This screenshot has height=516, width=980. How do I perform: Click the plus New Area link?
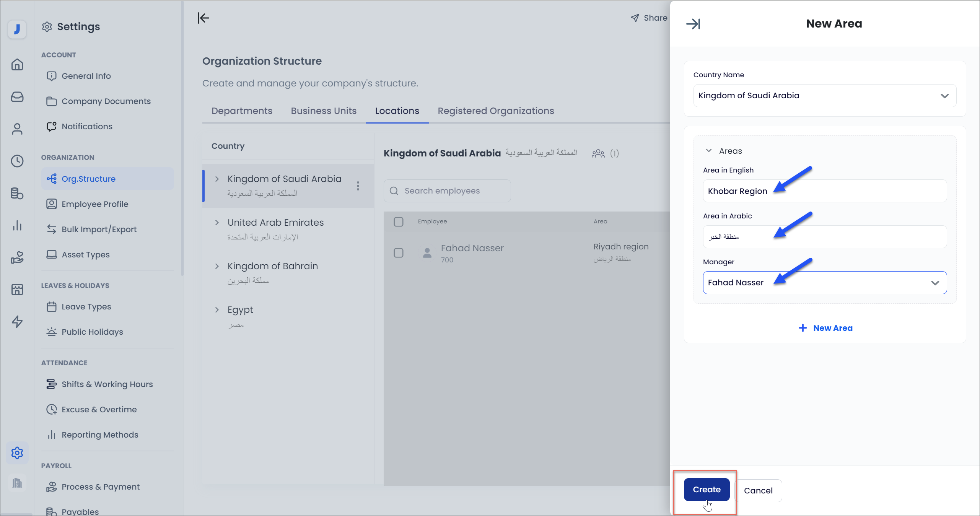pyautogui.click(x=825, y=328)
